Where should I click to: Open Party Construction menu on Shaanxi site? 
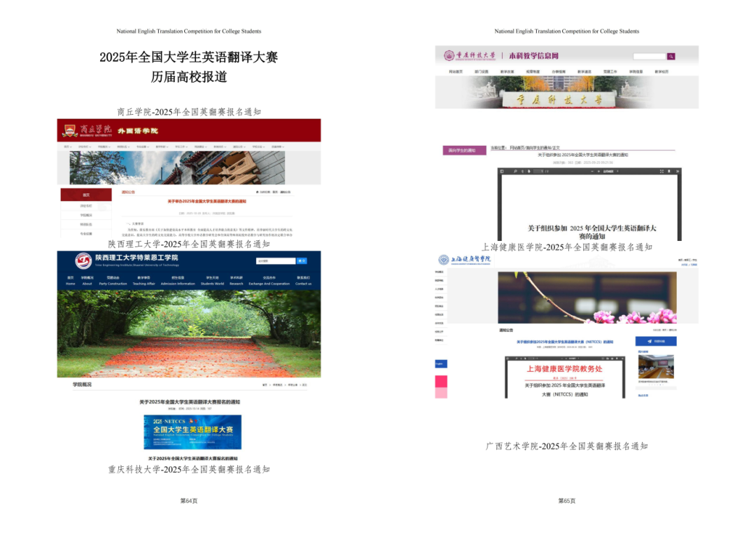click(113, 281)
